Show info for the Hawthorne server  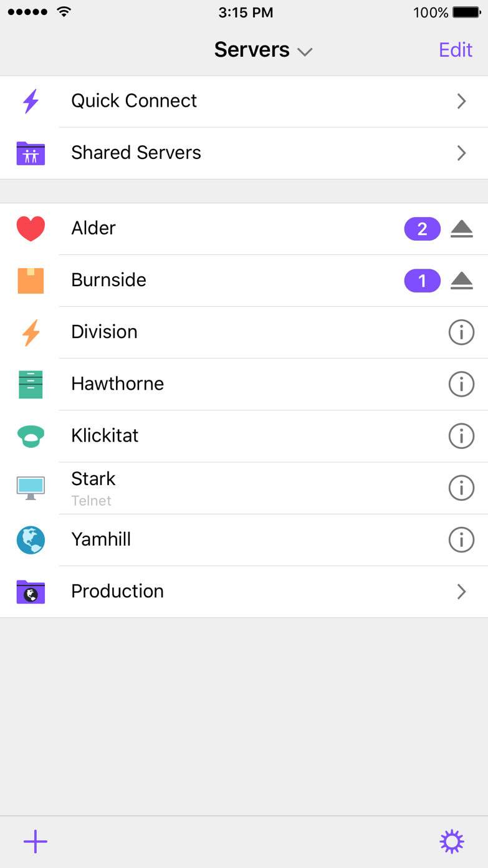461,384
